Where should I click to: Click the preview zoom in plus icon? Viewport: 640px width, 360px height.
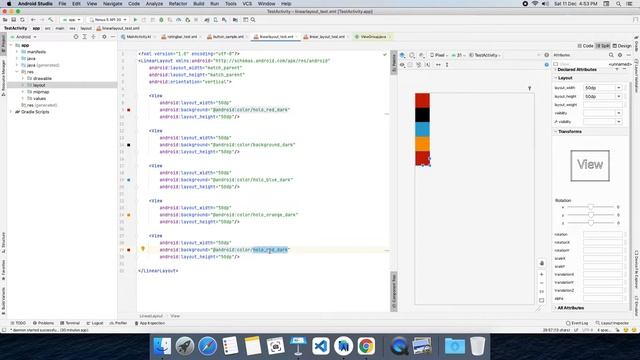click(x=542, y=274)
